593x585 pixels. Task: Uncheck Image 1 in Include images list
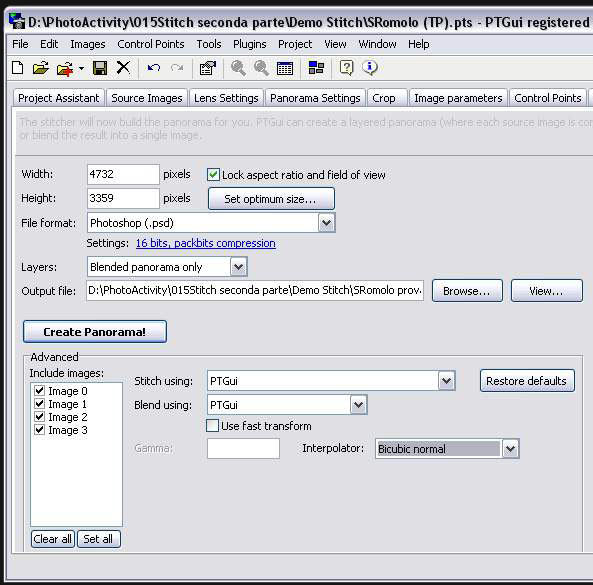[39, 403]
